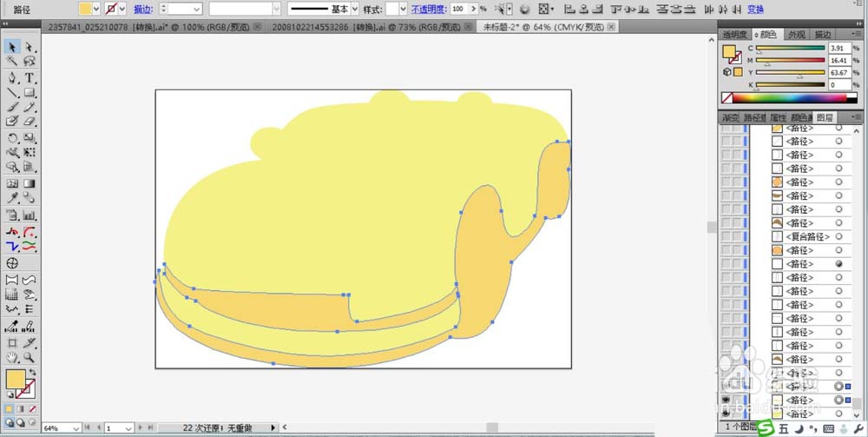
Task: Open the fill color dropdown in control bar
Action: coord(96,9)
